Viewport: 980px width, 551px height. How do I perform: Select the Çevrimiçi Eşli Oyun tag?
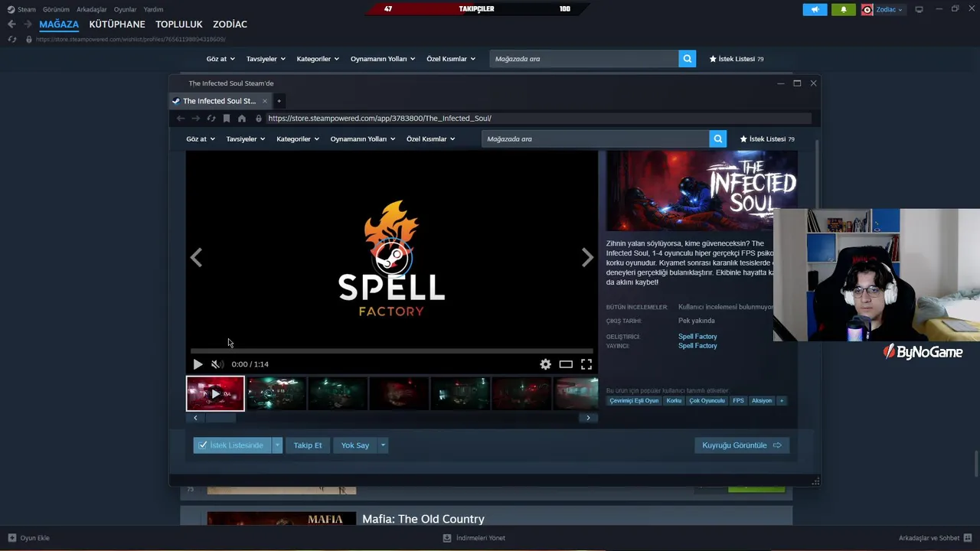tap(634, 400)
